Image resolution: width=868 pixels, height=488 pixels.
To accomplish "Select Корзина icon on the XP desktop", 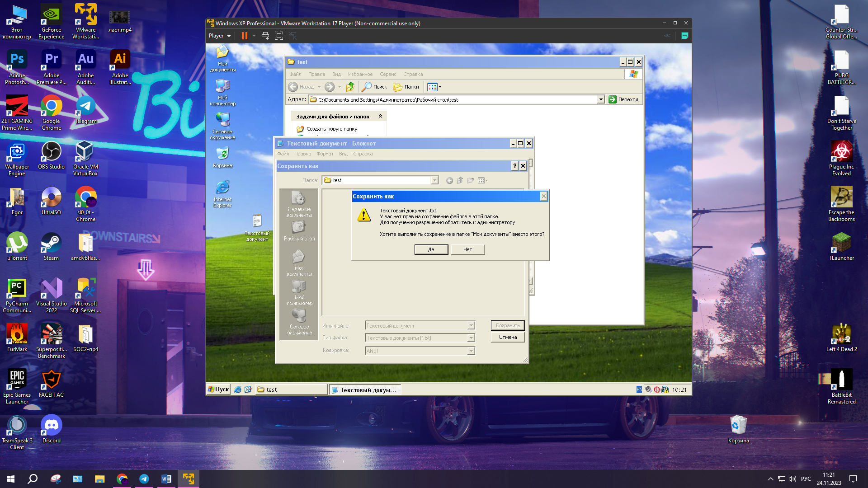I will pyautogui.click(x=222, y=158).
